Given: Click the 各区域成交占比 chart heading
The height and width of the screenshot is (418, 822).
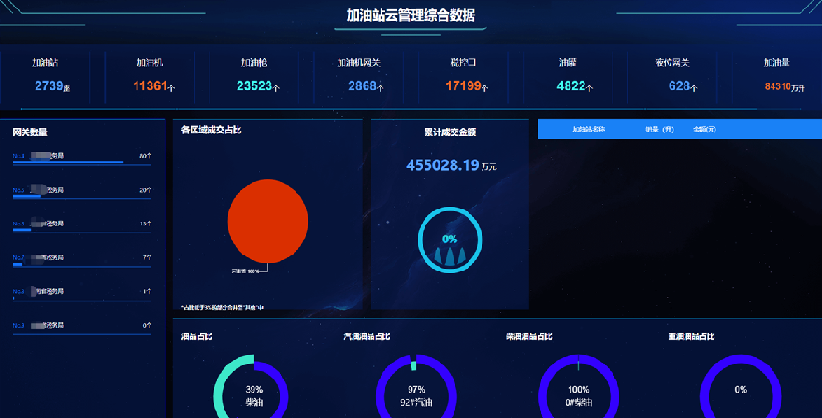Looking at the screenshot, I should [211, 130].
